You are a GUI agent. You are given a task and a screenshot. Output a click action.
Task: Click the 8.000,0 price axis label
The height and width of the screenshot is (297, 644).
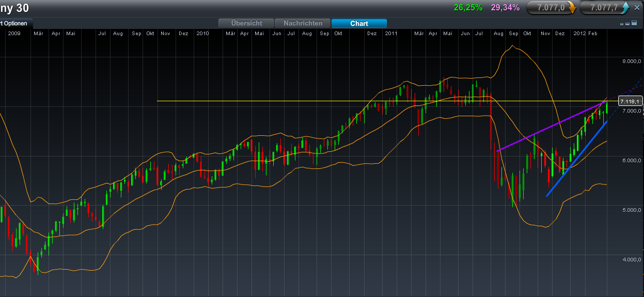pyautogui.click(x=631, y=61)
